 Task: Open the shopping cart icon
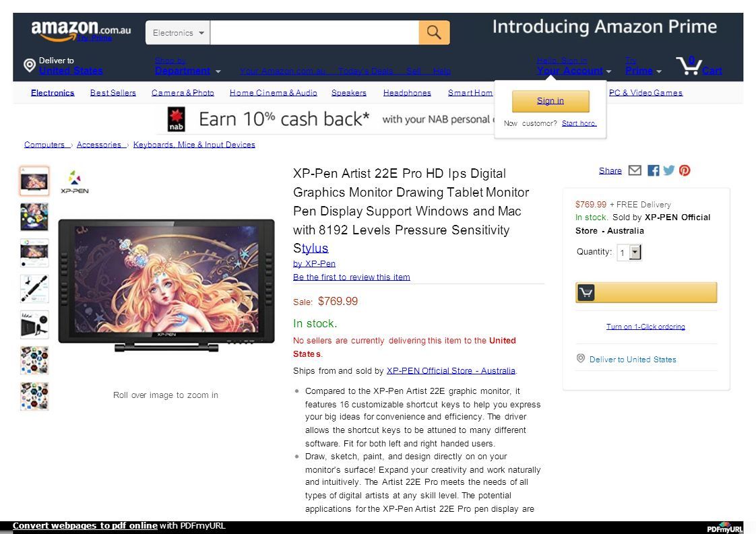(689, 65)
